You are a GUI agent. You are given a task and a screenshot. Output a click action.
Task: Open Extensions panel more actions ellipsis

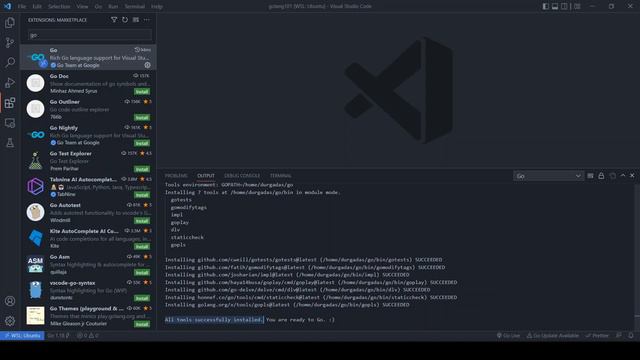coord(147,20)
